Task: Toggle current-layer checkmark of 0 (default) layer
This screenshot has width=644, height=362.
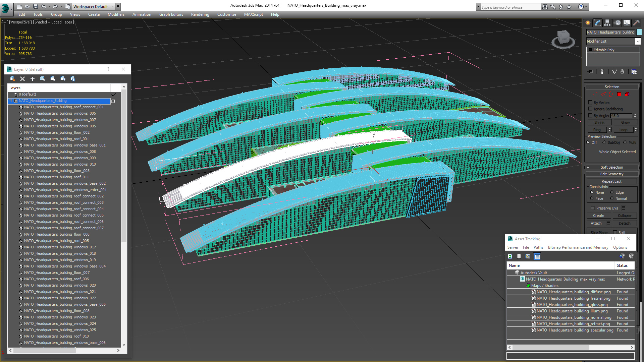Action: coord(113,95)
